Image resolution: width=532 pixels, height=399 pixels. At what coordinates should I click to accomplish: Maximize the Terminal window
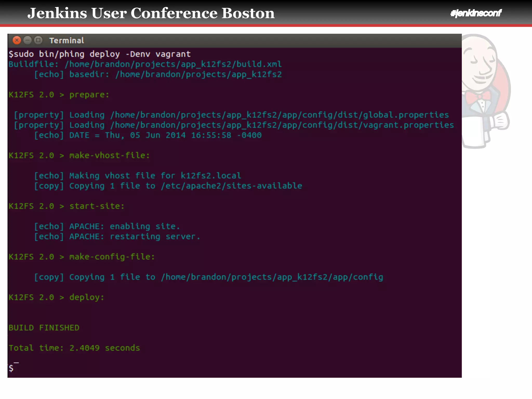[x=38, y=40]
